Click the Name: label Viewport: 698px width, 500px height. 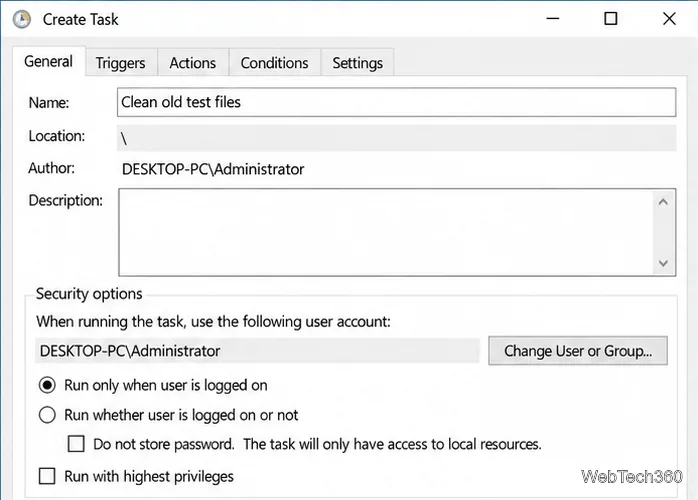point(49,103)
